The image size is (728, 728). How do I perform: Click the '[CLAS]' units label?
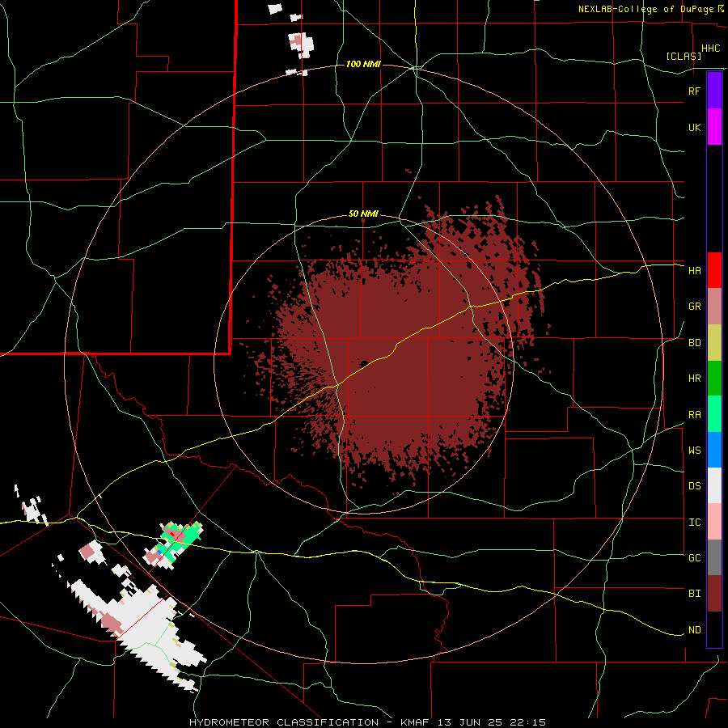click(684, 57)
